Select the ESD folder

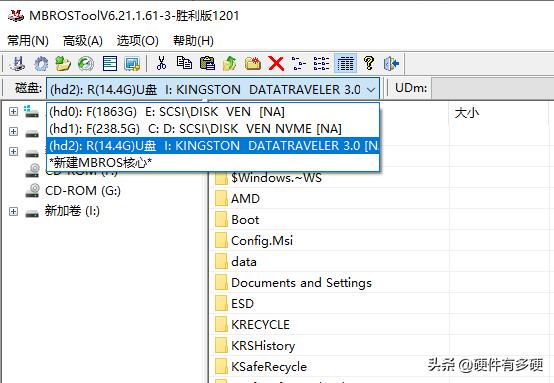242,304
